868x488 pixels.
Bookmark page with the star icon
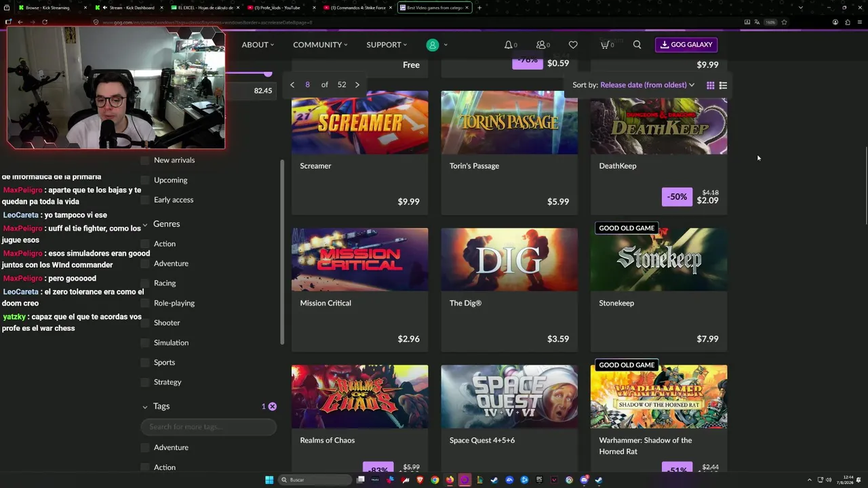tap(784, 22)
